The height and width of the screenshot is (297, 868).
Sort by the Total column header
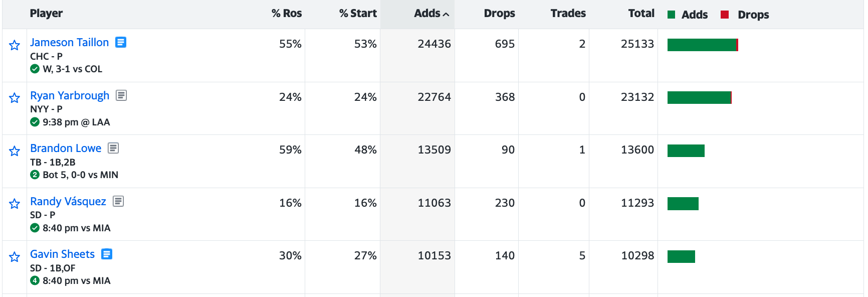pos(641,14)
